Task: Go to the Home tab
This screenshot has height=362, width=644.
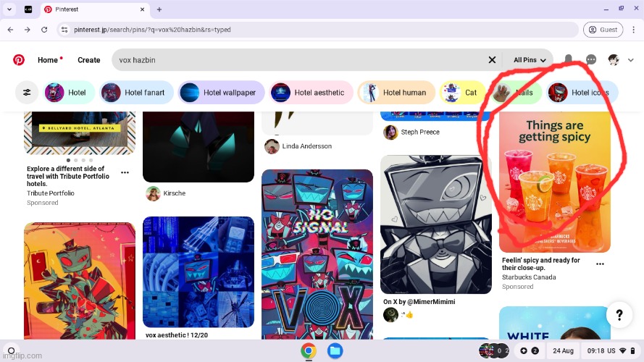Action: tap(48, 60)
